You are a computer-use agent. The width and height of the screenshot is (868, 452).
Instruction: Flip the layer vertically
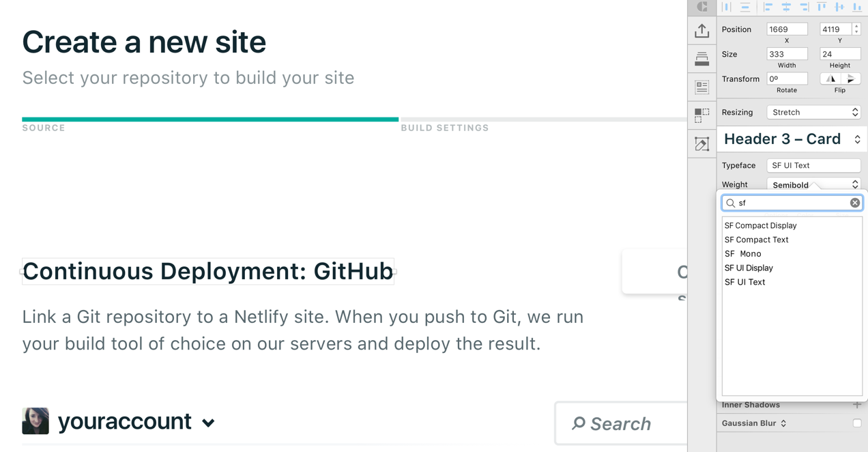click(850, 79)
